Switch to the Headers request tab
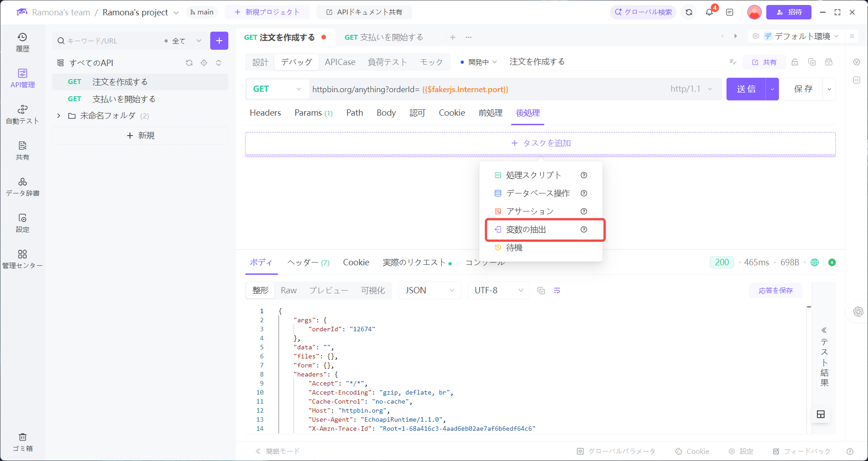 click(x=265, y=113)
